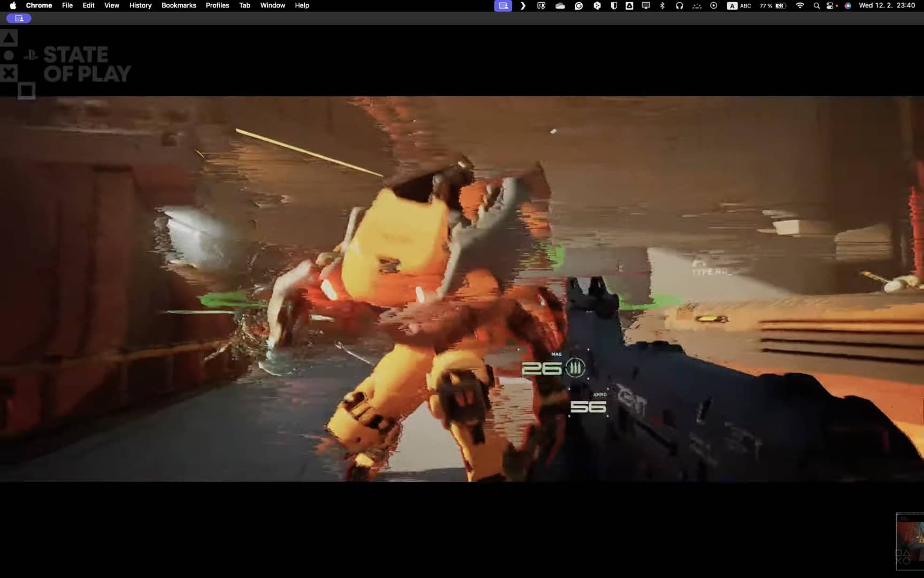
Task: Open the shield menu bar icon
Action: pyautogui.click(x=614, y=6)
